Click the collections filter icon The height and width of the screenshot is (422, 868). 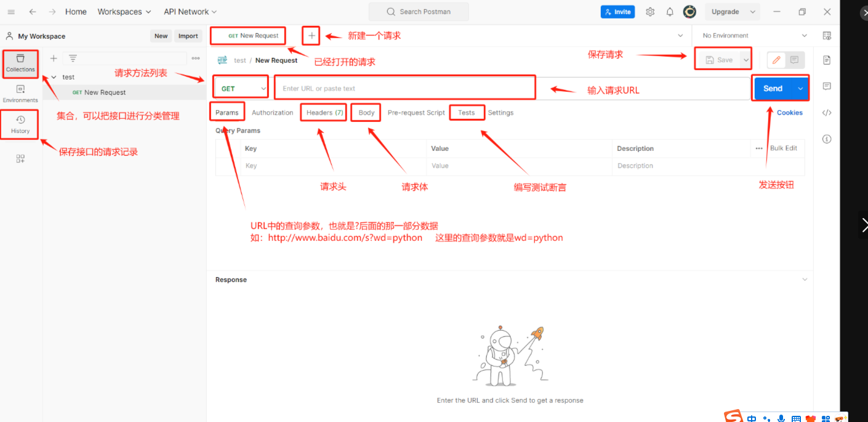click(73, 59)
